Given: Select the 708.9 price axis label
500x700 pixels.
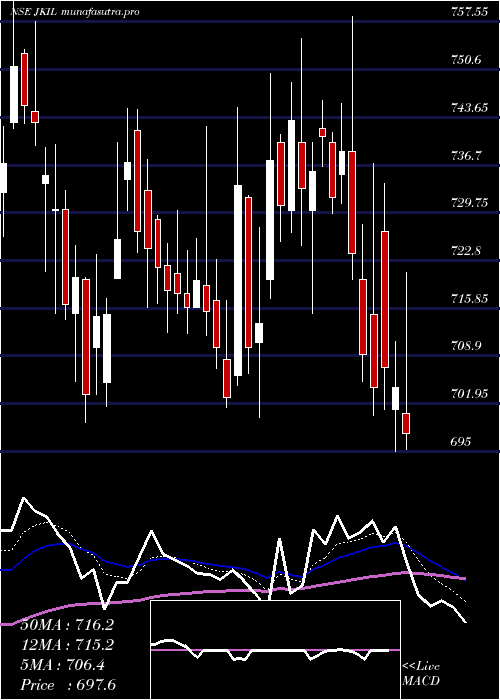Looking at the screenshot, I should 465,346.
